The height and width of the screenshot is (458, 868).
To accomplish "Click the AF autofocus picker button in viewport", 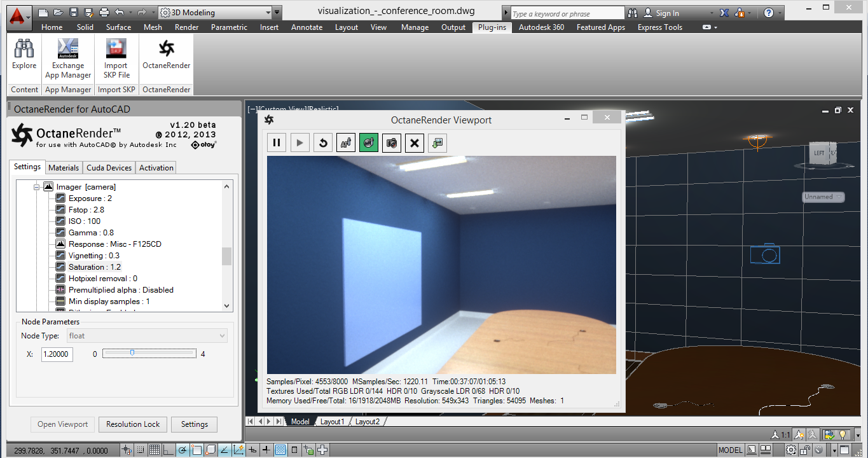I will [346, 142].
